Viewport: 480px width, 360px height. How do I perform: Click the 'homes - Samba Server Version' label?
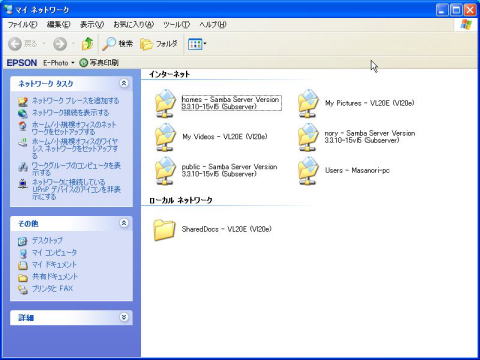pyautogui.click(x=231, y=103)
